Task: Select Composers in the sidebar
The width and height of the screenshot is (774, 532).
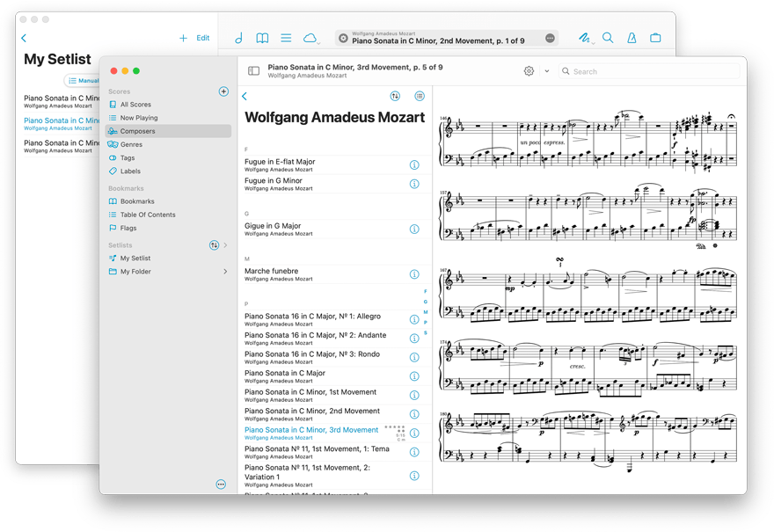Action: 168,131
